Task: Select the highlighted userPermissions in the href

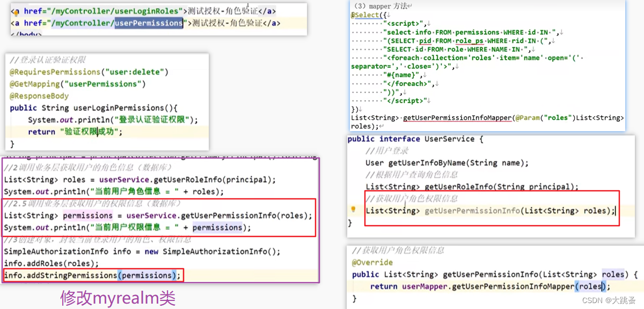Action: [149, 23]
